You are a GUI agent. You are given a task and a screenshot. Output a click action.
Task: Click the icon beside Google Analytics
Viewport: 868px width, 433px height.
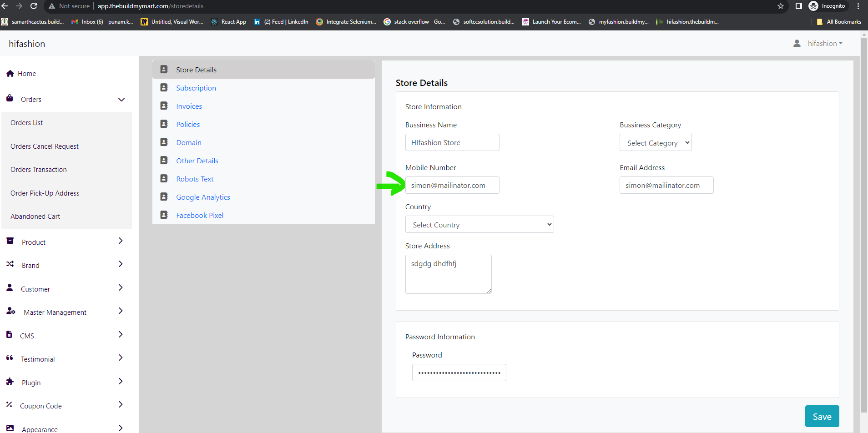tap(164, 196)
